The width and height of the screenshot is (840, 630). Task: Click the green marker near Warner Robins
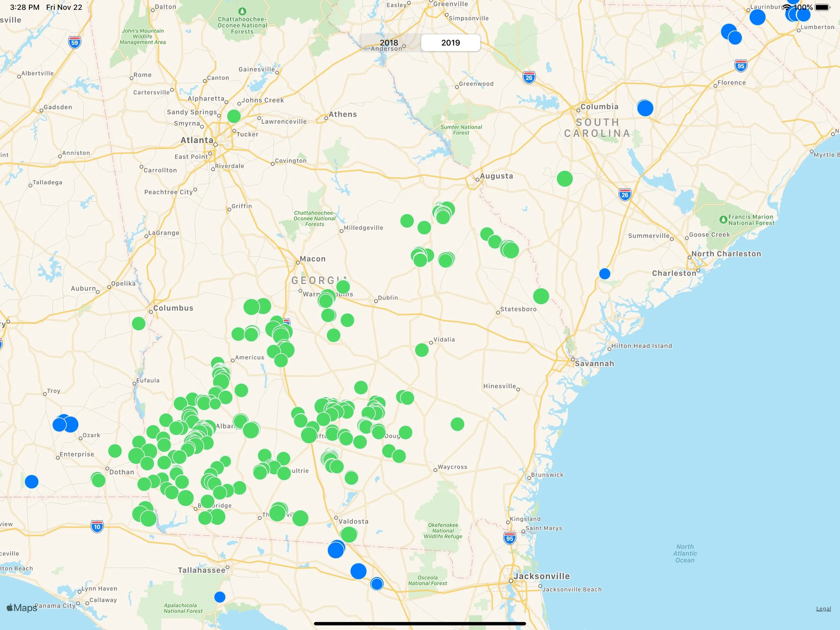(327, 300)
